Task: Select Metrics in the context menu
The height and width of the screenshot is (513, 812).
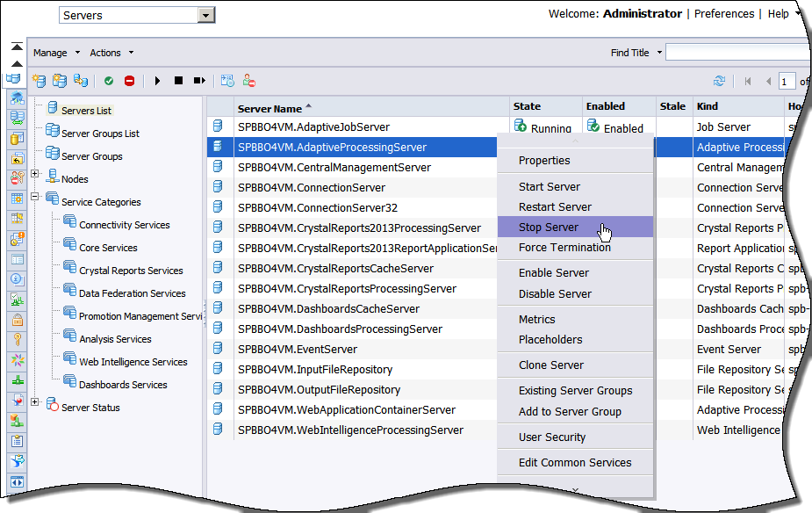Action: pos(536,319)
